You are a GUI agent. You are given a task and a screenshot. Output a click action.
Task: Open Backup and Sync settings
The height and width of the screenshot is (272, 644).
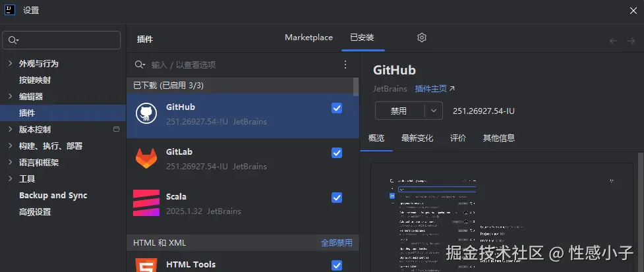coord(53,196)
